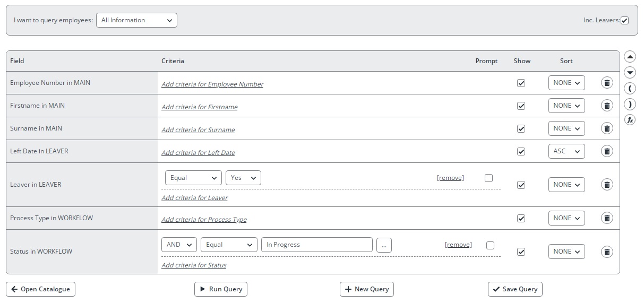Viewport: 644px width, 303px height.
Task: Insert an opening bracket using side icon
Action: (x=630, y=88)
